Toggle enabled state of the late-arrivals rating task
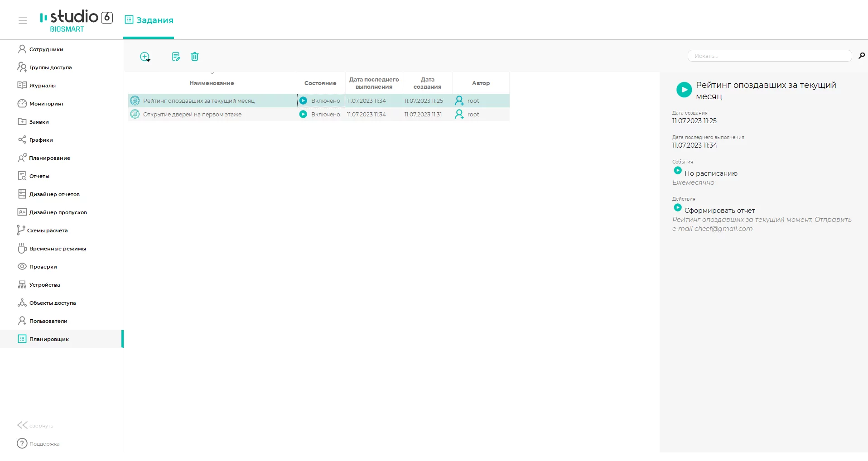This screenshot has width=868, height=461. (303, 101)
